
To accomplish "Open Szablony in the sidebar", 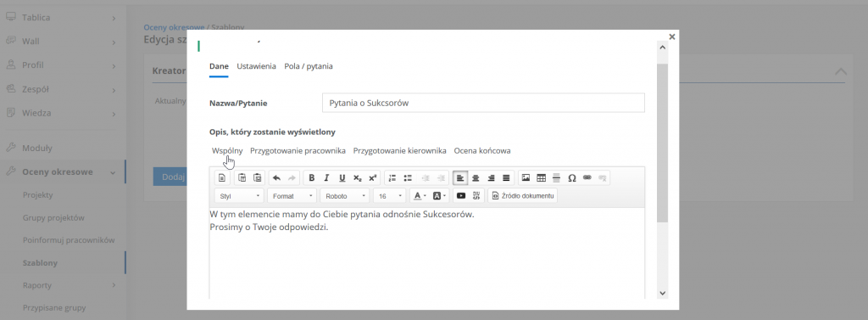I will coord(40,263).
